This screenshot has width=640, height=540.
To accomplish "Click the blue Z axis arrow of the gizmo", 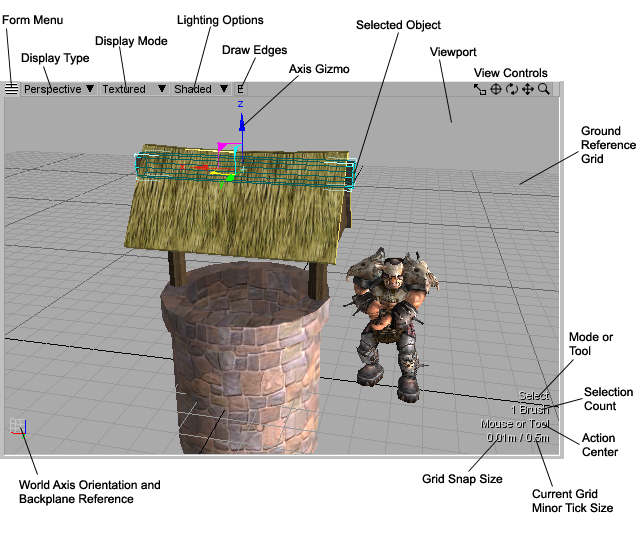I will coord(242,122).
